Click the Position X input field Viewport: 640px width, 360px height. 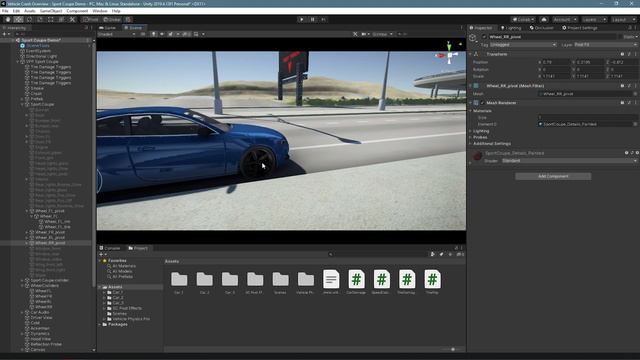(556, 62)
